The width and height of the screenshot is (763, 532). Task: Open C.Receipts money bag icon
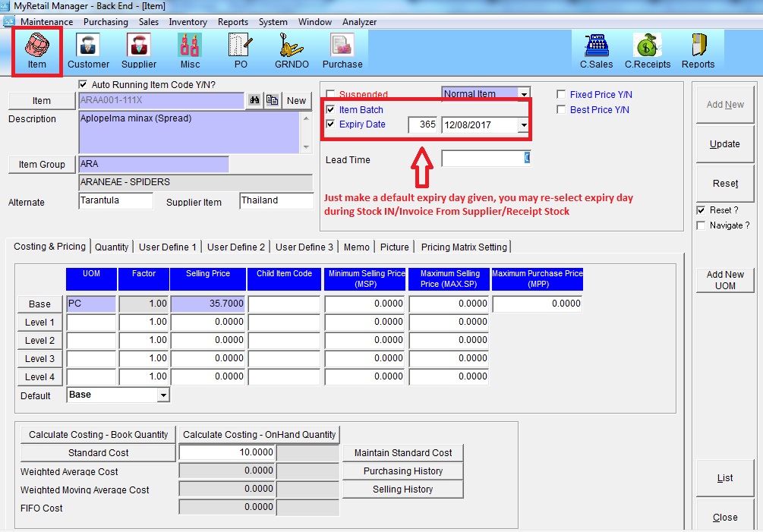tap(646, 50)
